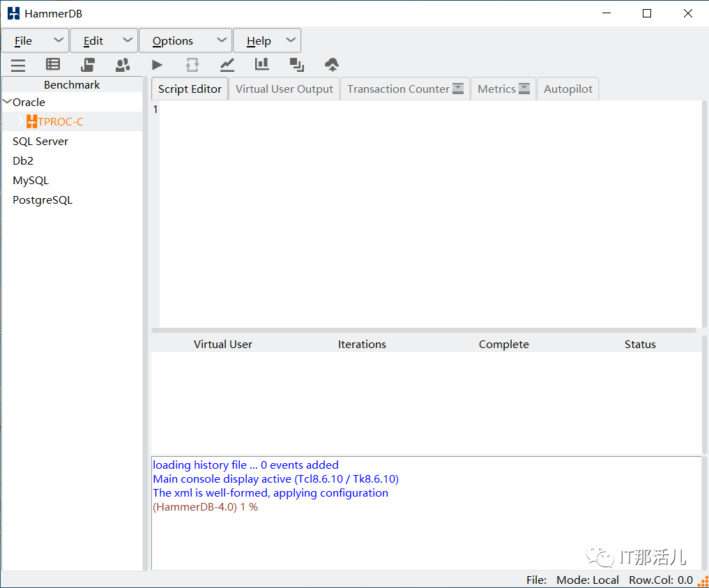Image resolution: width=709 pixels, height=588 pixels.
Task: Expand the Edit menu dropdown arrow
Action: (x=128, y=40)
